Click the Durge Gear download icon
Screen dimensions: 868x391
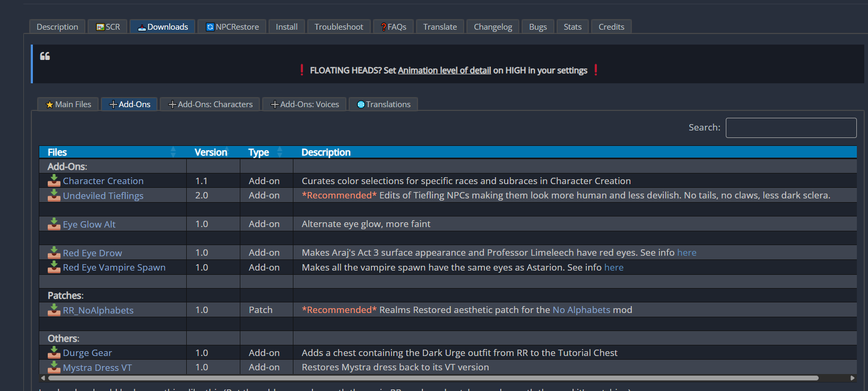pos(54,352)
